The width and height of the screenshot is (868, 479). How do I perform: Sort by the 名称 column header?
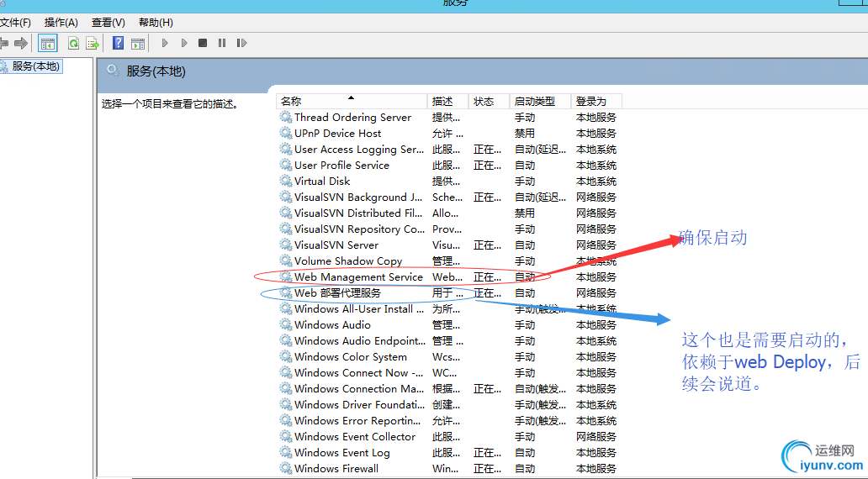tap(352, 101)
